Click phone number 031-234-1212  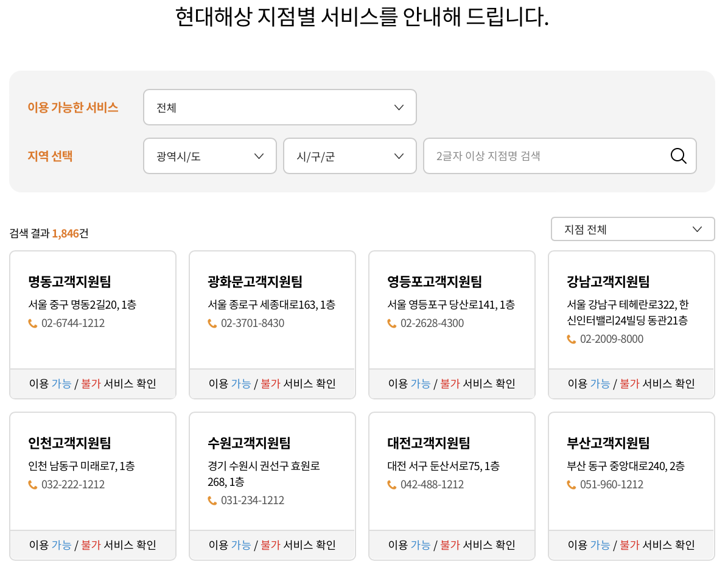click(253, 500)
